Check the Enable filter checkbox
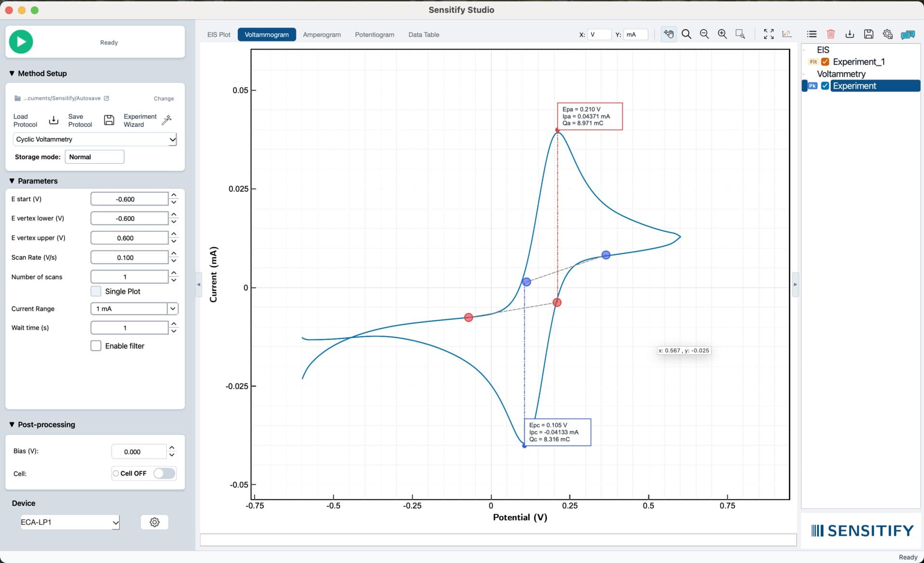The height and width of the screenshot is (563, 924). click(x=96, y=346)
